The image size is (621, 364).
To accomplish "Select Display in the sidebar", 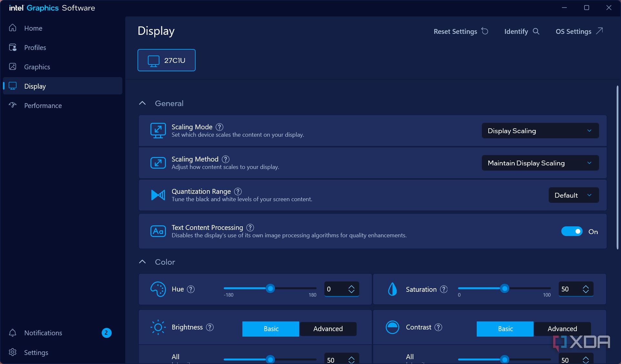I will (62, 86).
